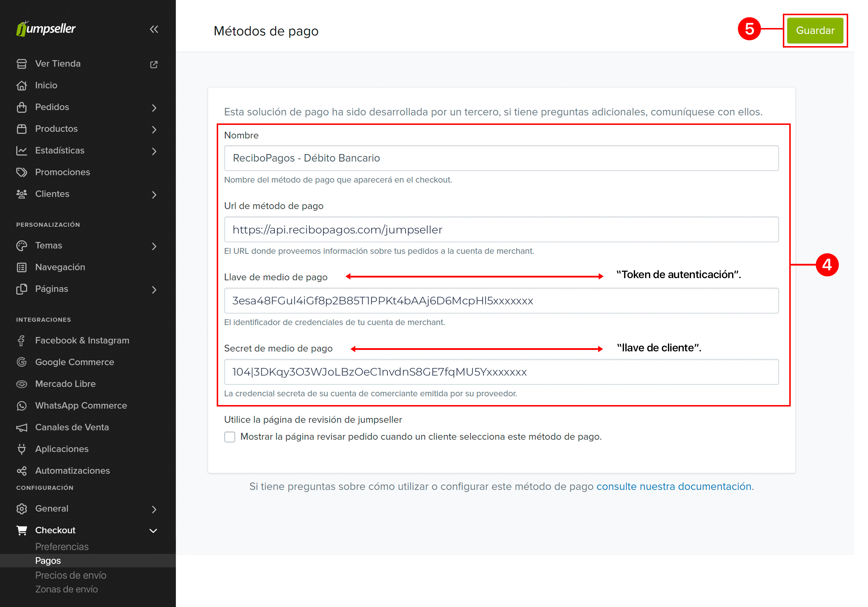Image resolution: width=868 pixels, height=607 pixels.
Task: Click the Clientes people icon
Action: tap(22, 194)
